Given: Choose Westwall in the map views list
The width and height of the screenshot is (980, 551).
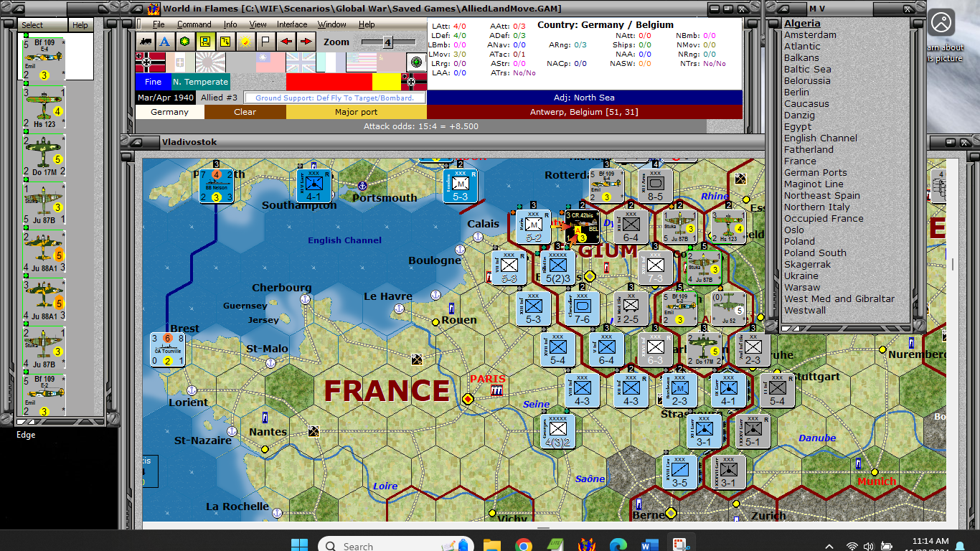Looking at the screenshot, I should [805, 311].
